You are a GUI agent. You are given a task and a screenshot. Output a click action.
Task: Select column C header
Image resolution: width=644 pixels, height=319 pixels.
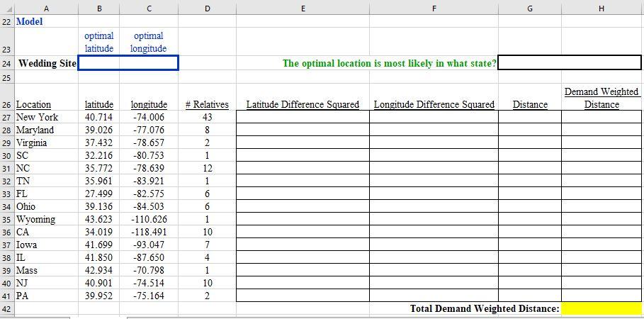pyautogui.click(x=149, y=9)
